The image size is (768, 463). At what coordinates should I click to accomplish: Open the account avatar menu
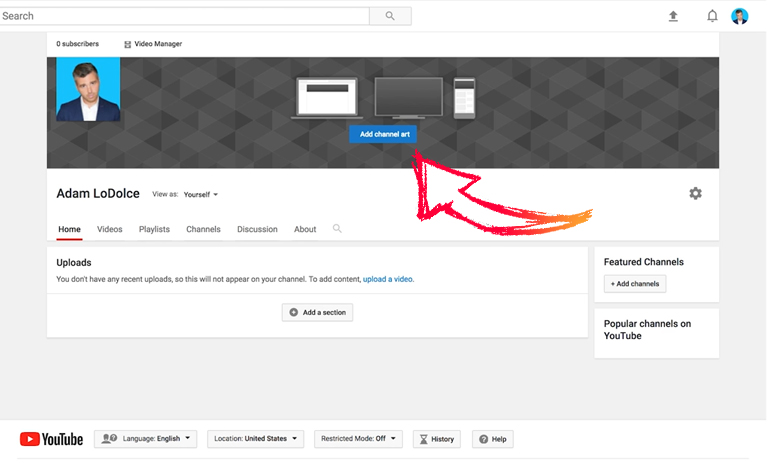[740, 16]
